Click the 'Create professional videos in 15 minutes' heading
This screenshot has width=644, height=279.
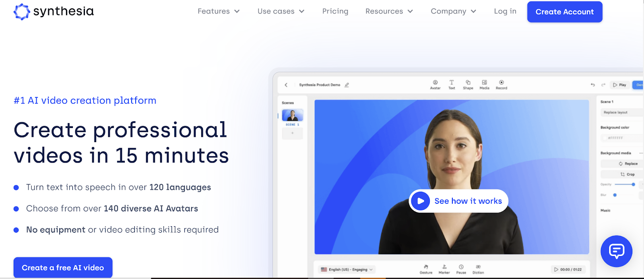[121, 143]
